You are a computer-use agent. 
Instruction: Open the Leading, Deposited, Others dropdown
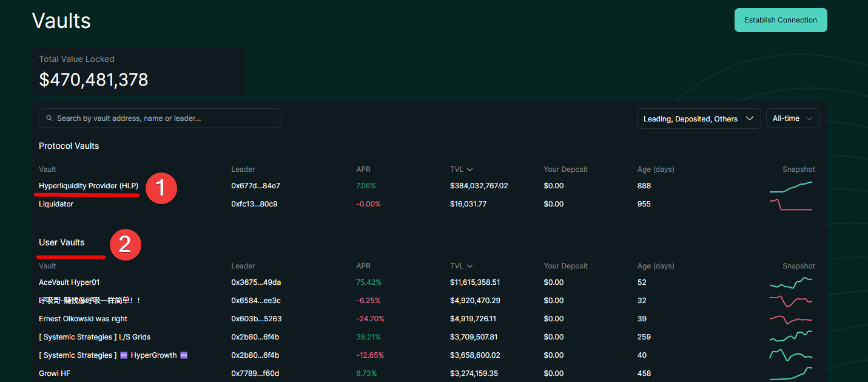point(698,119)
